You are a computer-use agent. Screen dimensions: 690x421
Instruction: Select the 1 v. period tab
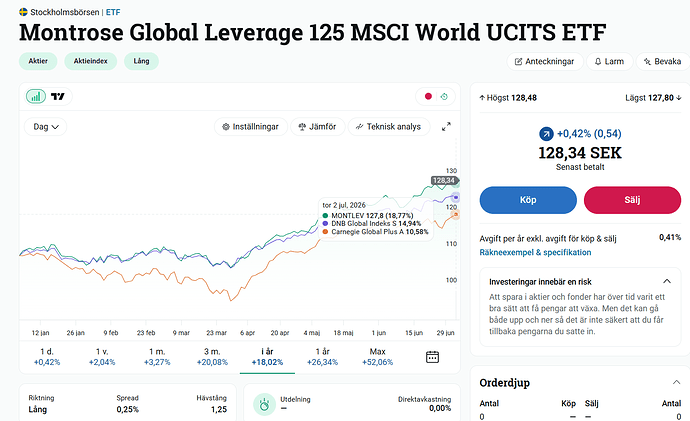[x=102, y=357]
